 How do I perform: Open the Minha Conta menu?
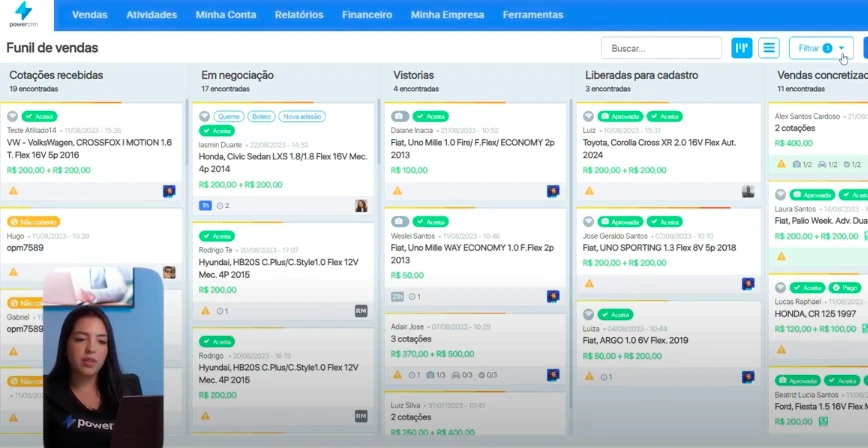coord(226,15)
